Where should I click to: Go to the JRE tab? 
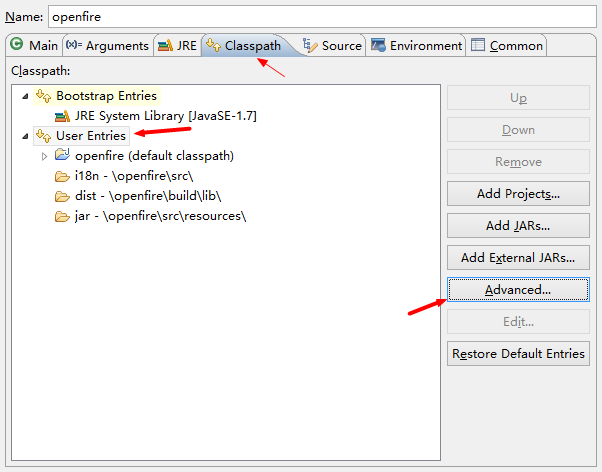178,45
